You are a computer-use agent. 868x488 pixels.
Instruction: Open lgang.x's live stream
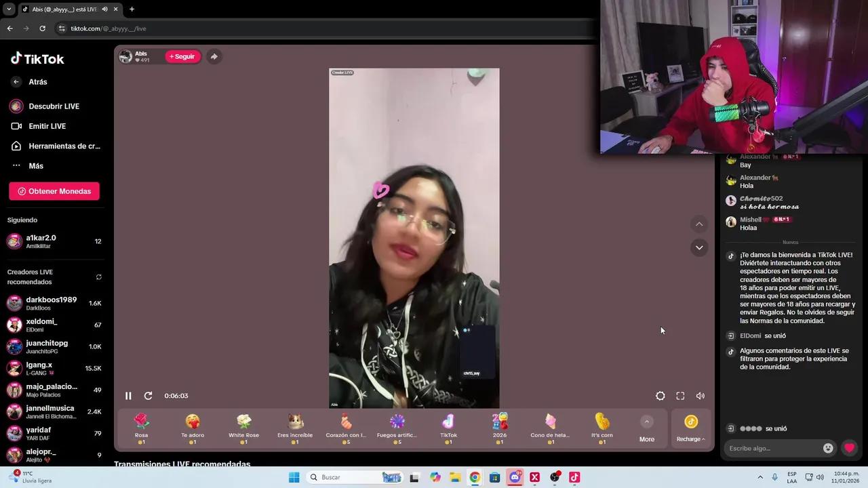[x=54, y=369]
